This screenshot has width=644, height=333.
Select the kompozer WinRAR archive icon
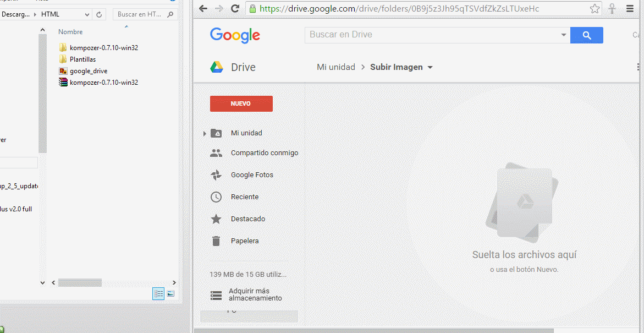pos(63,82)
